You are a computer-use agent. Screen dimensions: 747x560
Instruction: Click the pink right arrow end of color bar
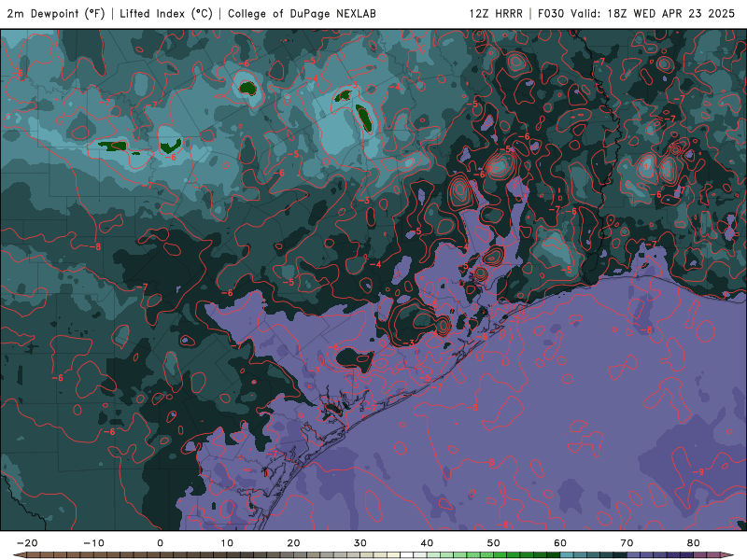pos(727,555)
